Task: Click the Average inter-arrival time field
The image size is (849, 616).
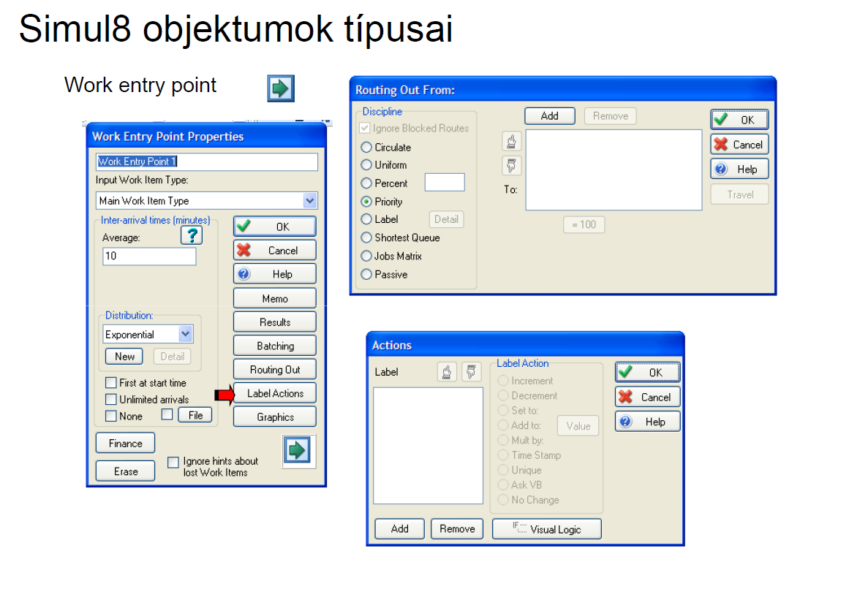Action: pyautogui.click(x=149, y=256)
